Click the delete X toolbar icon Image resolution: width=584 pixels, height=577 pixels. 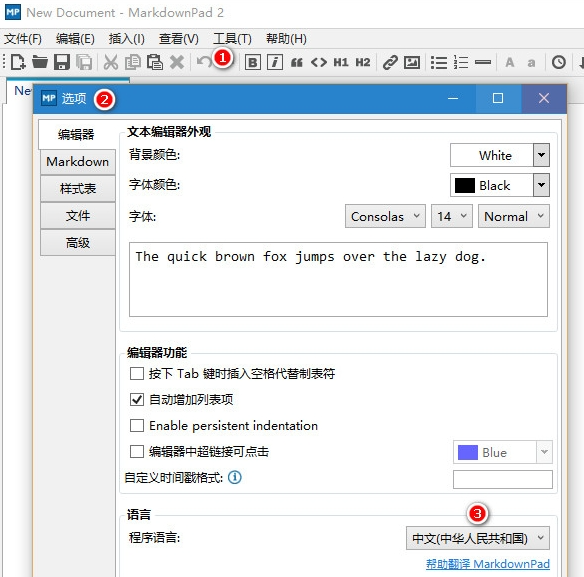coord(177,62)
